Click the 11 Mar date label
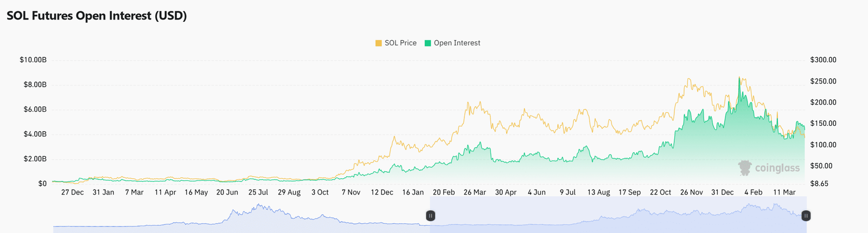Screen dimensions: 868x233 pyautogui.click(x=784, y=192)
